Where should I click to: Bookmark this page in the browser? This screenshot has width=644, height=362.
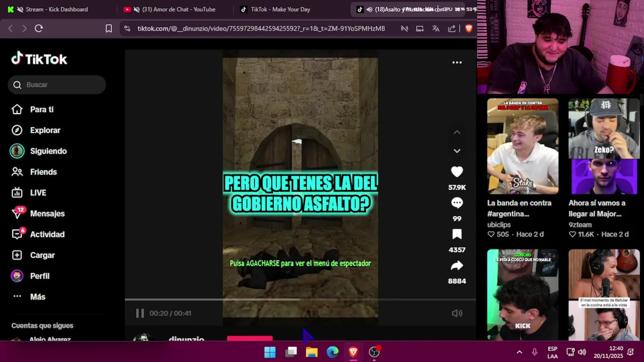pyautogui.click(x=109, y=29)
